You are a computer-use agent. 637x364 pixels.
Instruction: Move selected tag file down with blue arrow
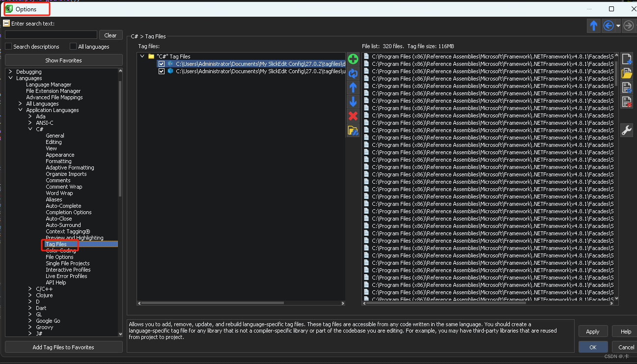click(x=353, y=102)
